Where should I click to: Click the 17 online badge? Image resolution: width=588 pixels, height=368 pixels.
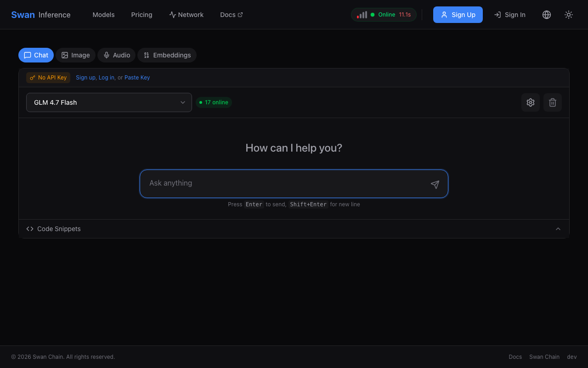tap(214, 102)
